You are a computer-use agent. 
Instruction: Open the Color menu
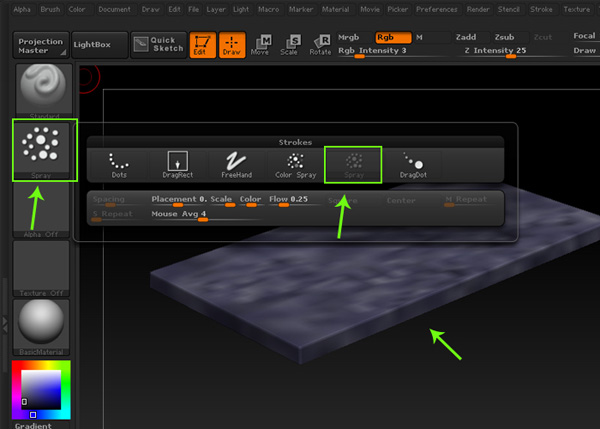pyautogui.click(x=77, y=10)
